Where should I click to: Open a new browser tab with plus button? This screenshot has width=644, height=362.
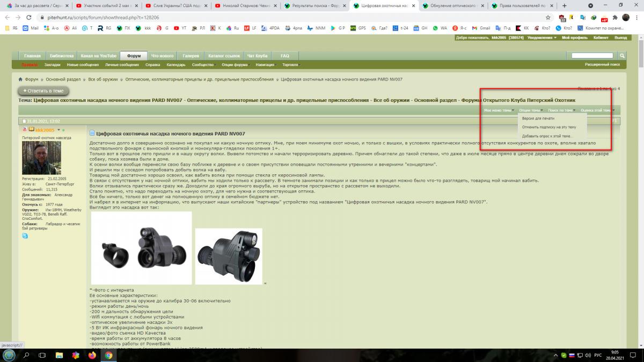564,5
